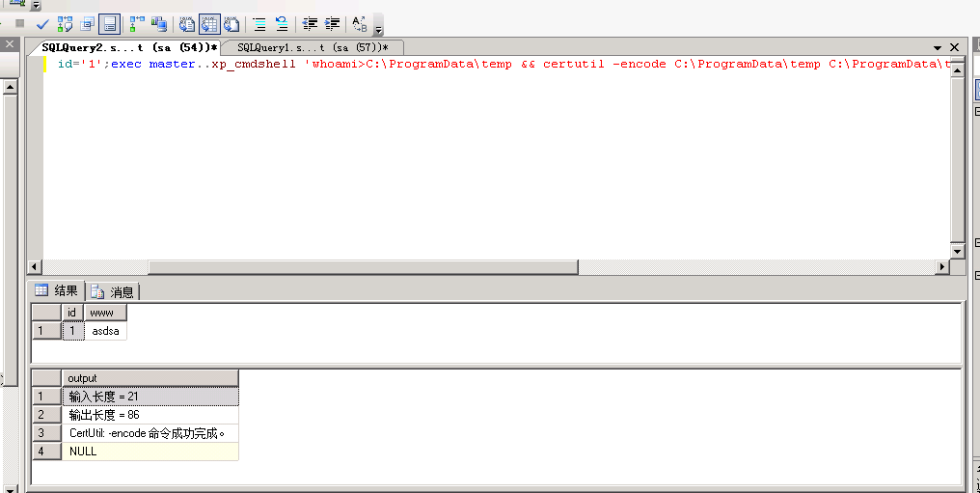Open the active files dropdown arrow
Viewport: 980px width, 493px height.
coord(938,47)
